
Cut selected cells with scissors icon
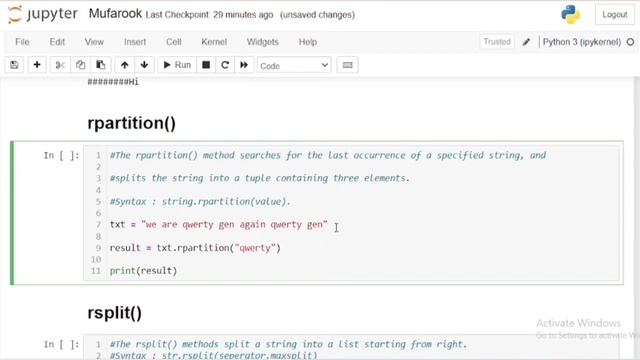[x=60, y=65]
